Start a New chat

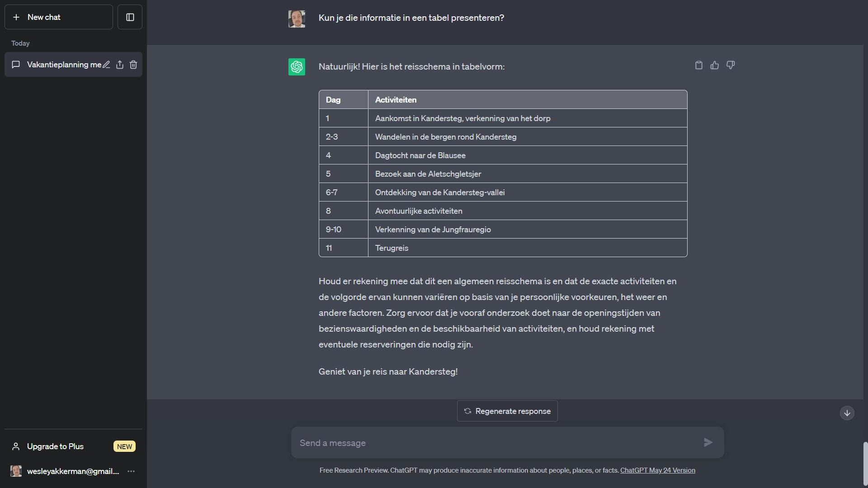[59, 17]
